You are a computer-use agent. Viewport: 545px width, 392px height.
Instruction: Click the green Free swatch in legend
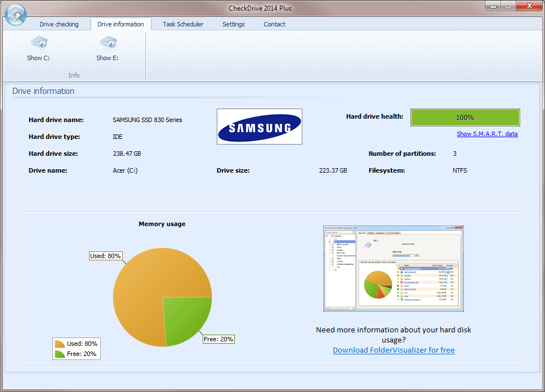(60, 354)
